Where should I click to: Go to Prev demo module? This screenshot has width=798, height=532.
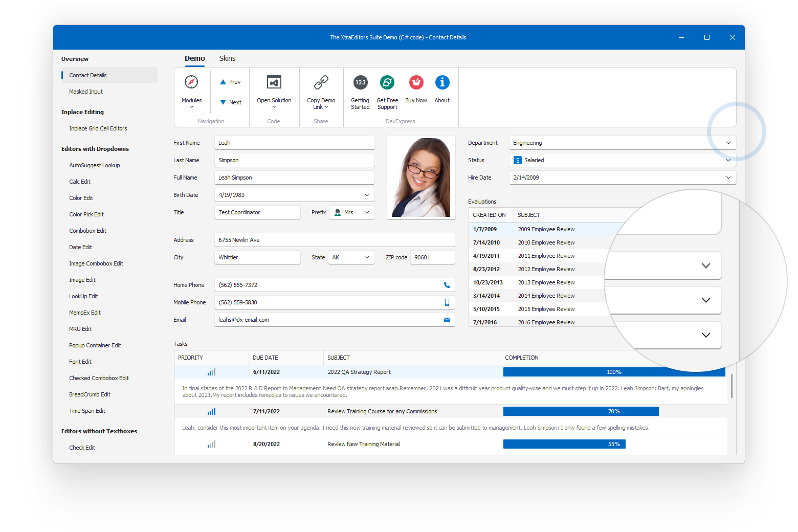coord(230,82)
